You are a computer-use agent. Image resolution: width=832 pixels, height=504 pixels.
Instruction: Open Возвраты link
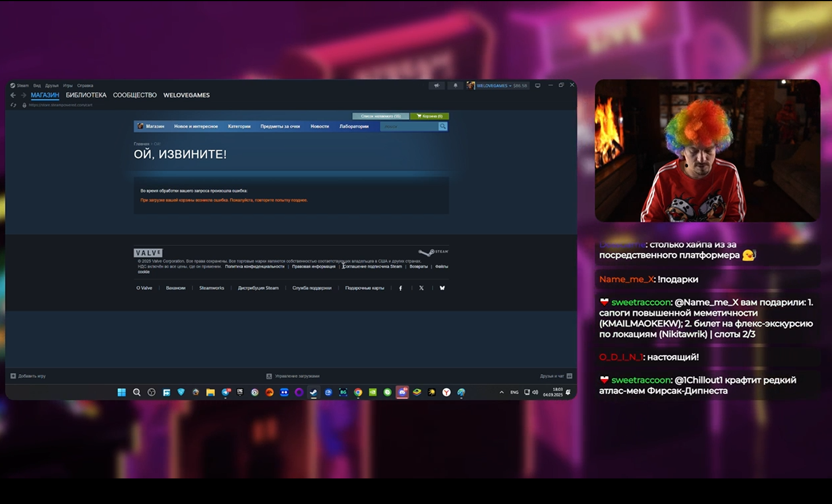click(419, 266)
